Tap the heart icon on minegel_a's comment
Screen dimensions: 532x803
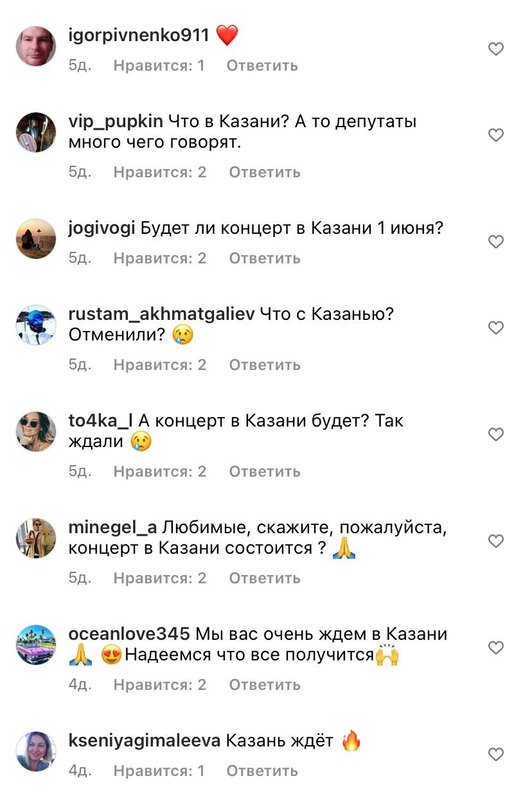click(496, 542)
